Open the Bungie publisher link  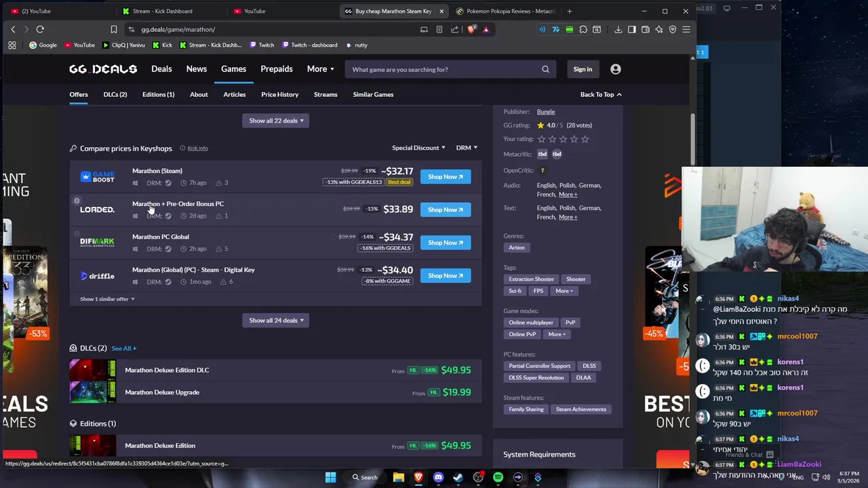pyautogui.click(x=546, y=112)
